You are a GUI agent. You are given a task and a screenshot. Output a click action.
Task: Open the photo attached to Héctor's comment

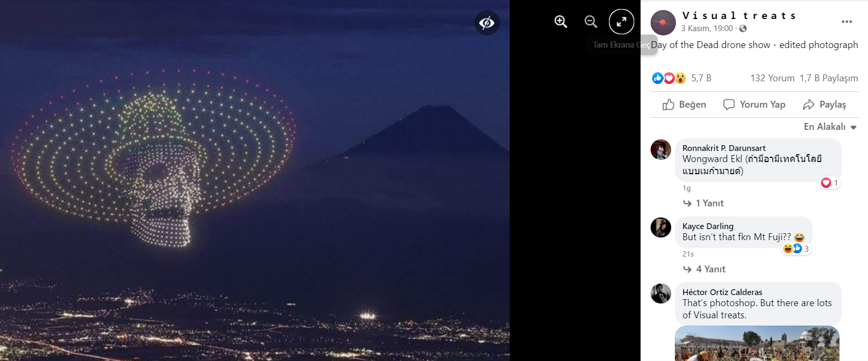coord(757,344)
